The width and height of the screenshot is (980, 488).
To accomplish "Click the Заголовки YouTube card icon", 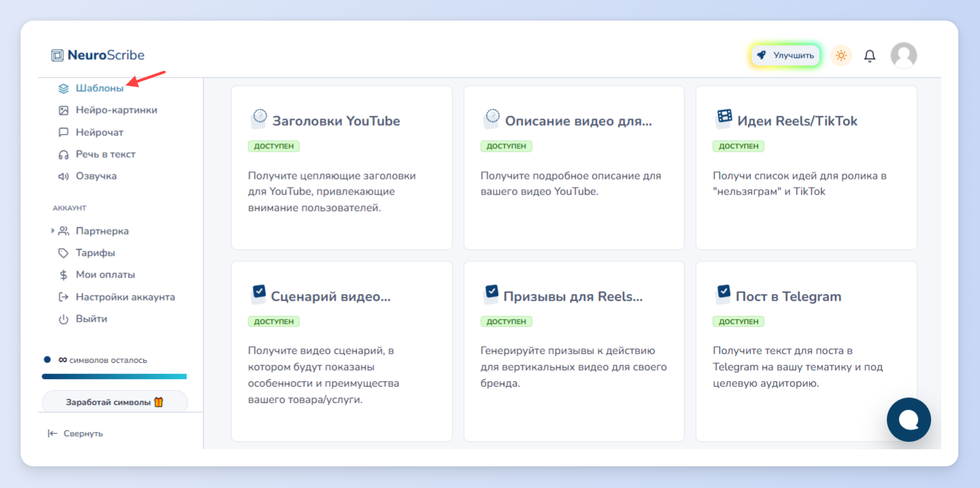I will [259, 119].
